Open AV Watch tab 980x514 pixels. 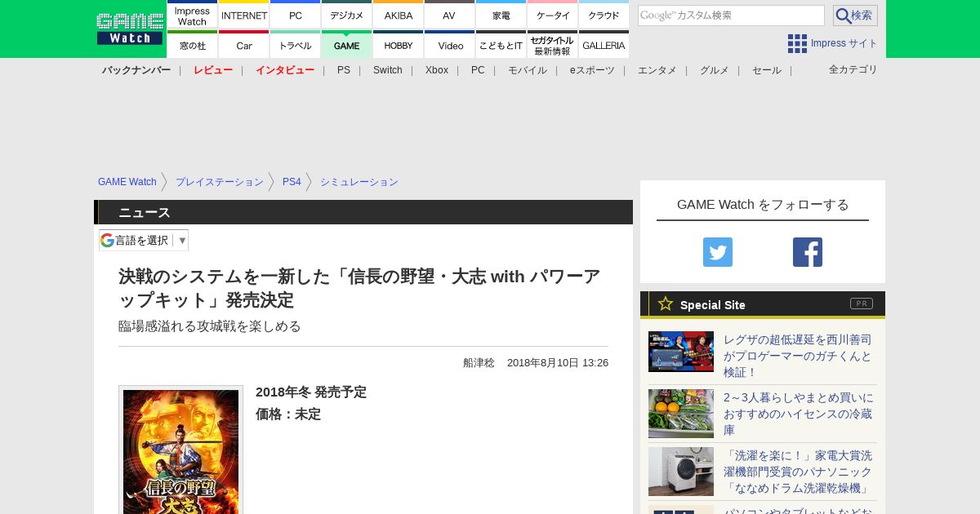click(x=450, y=15)
